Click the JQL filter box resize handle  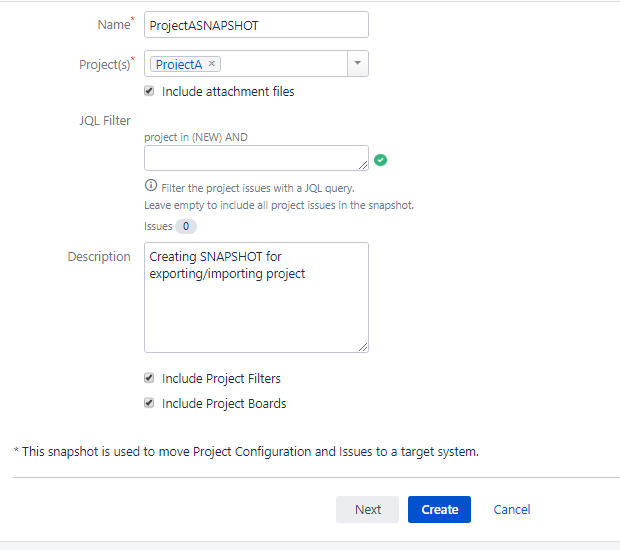(x=363, y=165)
